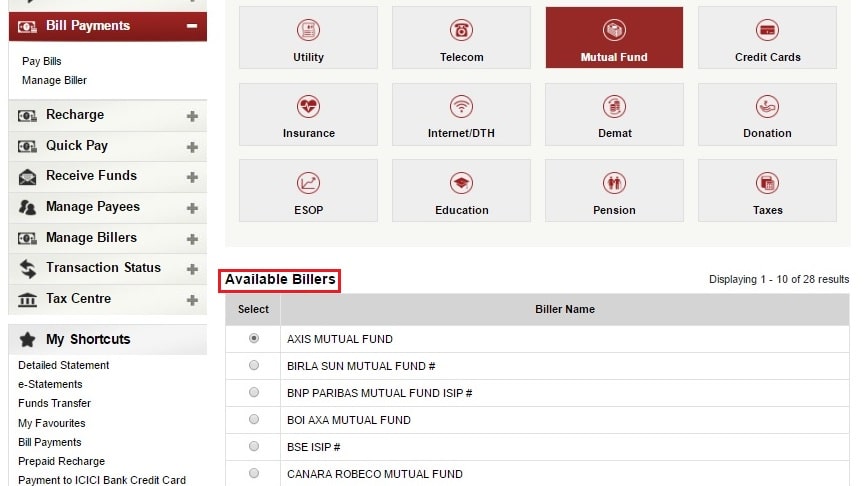Choose the Credit Cards icon
This screenshot has height=486, width=868.
pos(767,30)
